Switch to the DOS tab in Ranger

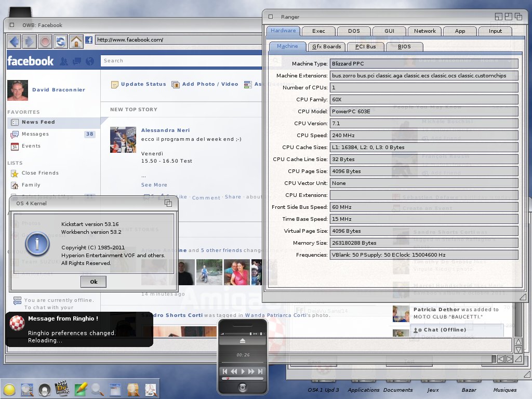click(354, 31)
